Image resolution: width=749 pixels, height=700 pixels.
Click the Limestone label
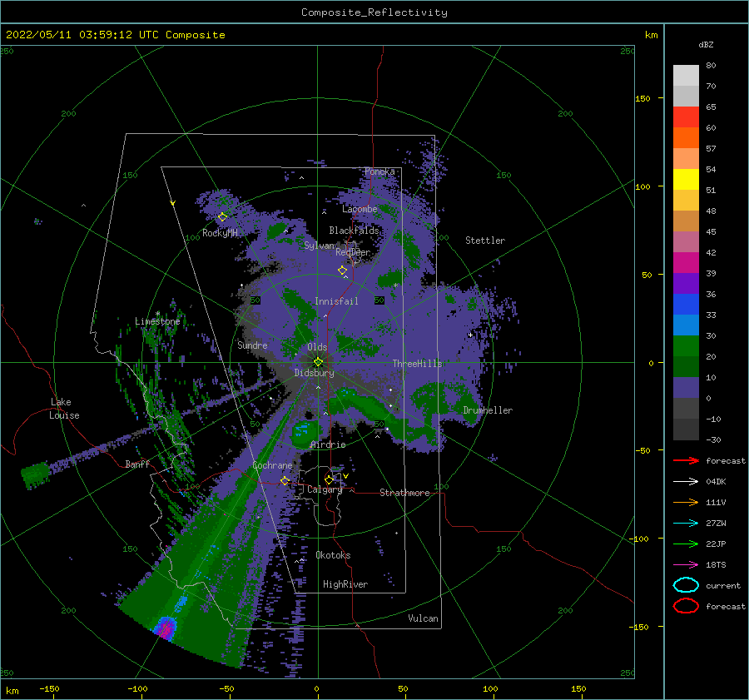tap(157, 321)
